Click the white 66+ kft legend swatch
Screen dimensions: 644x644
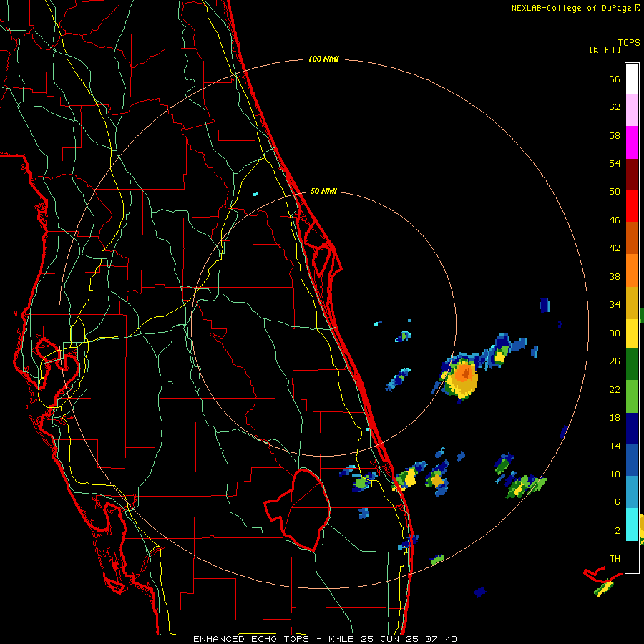[x=632, y=79]
